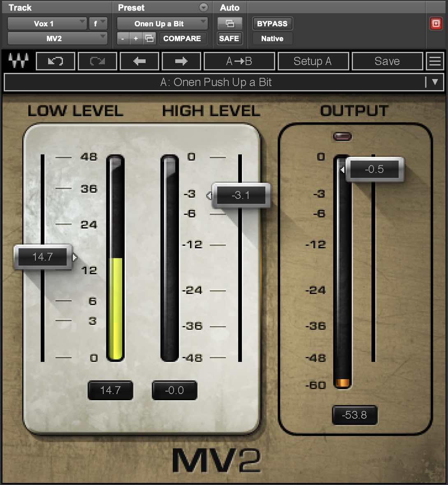Viewport: 448px width, 485px height.
Task: Click the High Level gain meter
Action: click(x=169, y=258)
